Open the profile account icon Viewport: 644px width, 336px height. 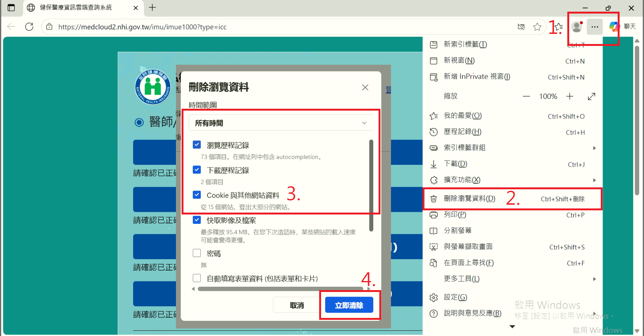[576, 27]
